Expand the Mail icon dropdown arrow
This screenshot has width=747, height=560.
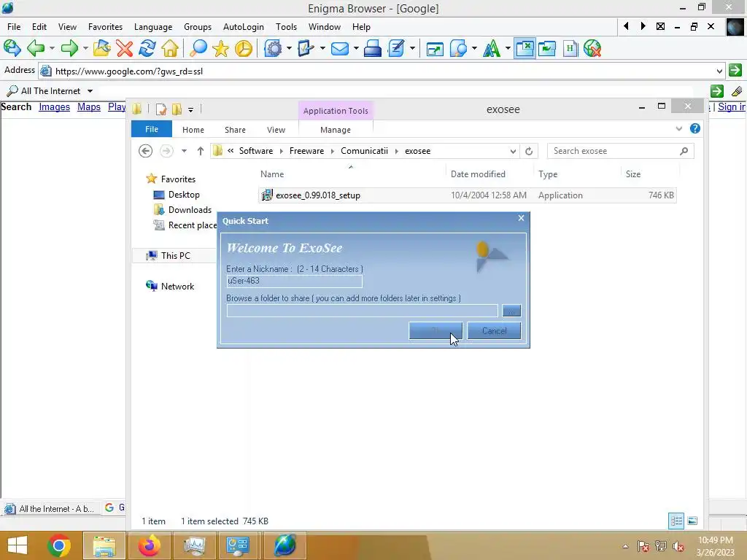[356, 48]
